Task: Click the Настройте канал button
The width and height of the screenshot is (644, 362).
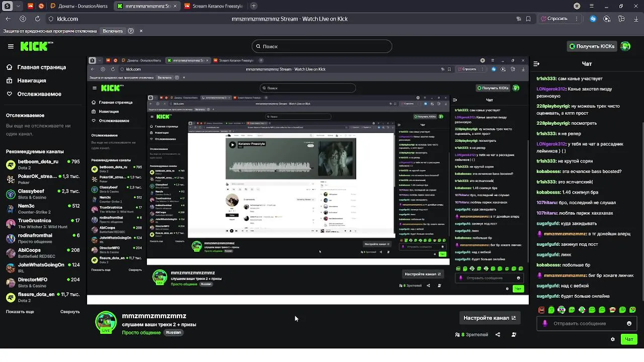Action: pyautogui.click(x=490, y=318)
